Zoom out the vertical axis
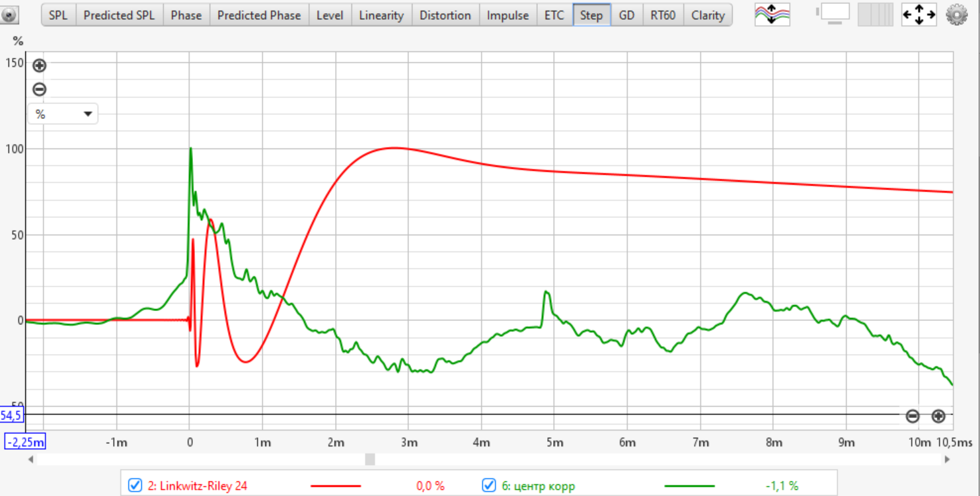The height and width of the screenshot is (496, 980). (40, 89)
